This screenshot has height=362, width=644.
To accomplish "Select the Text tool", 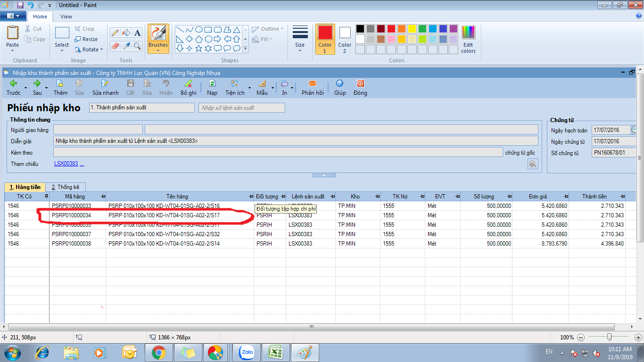I will (x=137, y=33).
